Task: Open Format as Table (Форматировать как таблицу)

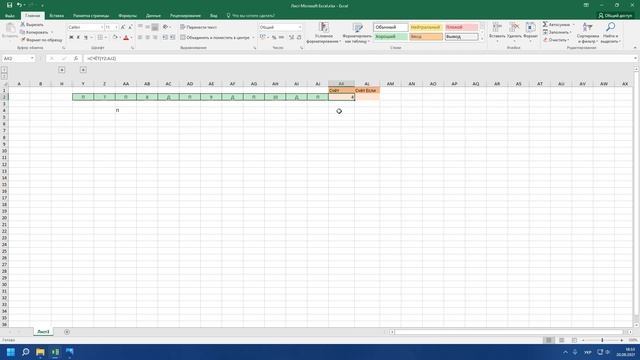Action: [357, 33]
